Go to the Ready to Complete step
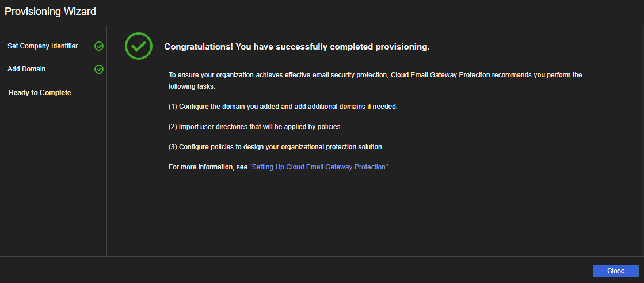644x283 pixels. (40, 93)
